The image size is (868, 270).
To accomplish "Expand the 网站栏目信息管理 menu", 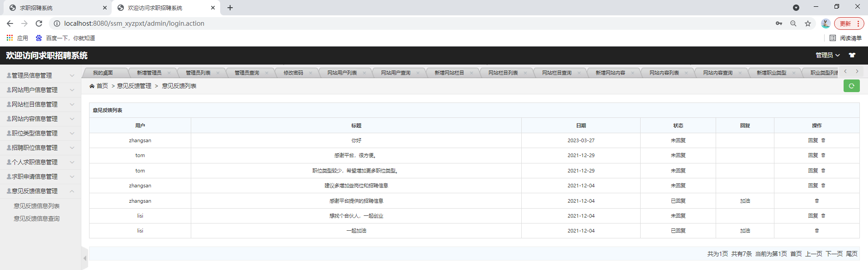I will (41, 104).
